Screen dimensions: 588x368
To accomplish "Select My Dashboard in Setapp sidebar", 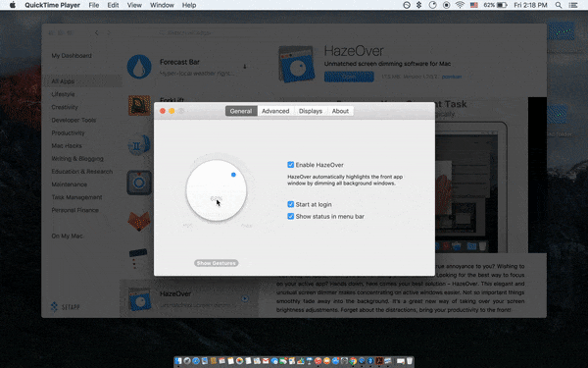I will click(72, 56).
